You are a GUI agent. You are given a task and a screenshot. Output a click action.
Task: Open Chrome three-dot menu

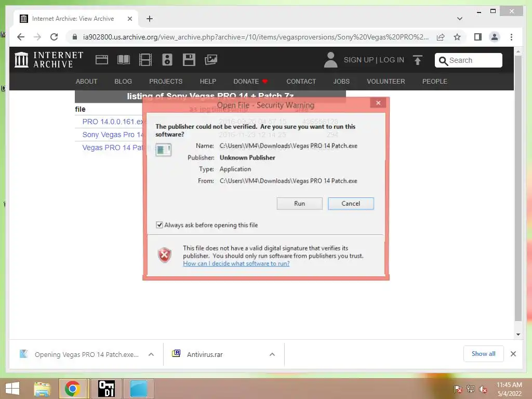[511, 37]
